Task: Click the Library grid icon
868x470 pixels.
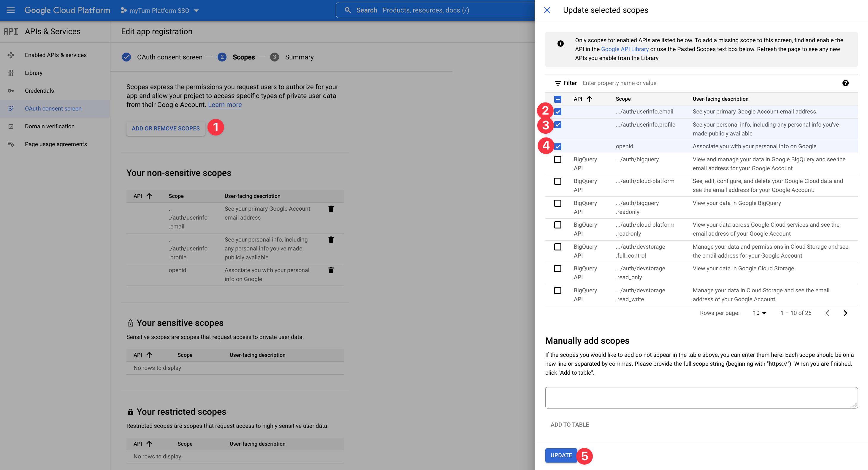Action: [x=11, y=73]
